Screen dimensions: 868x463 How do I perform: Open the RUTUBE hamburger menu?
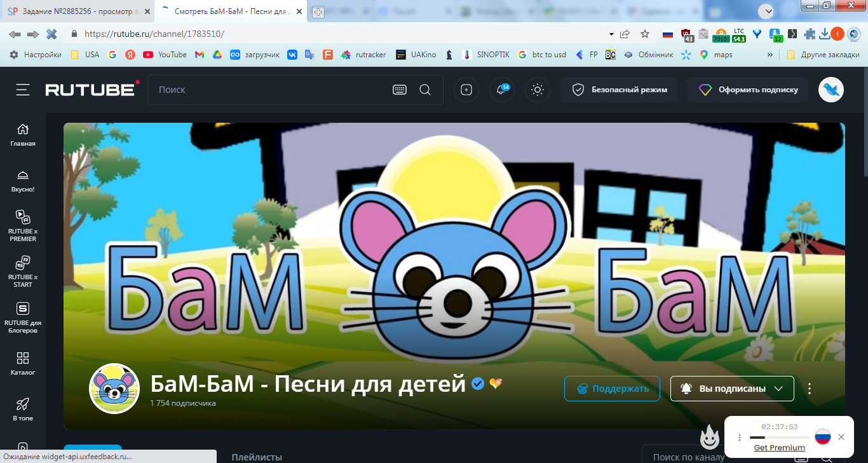[x=23, y=90]
